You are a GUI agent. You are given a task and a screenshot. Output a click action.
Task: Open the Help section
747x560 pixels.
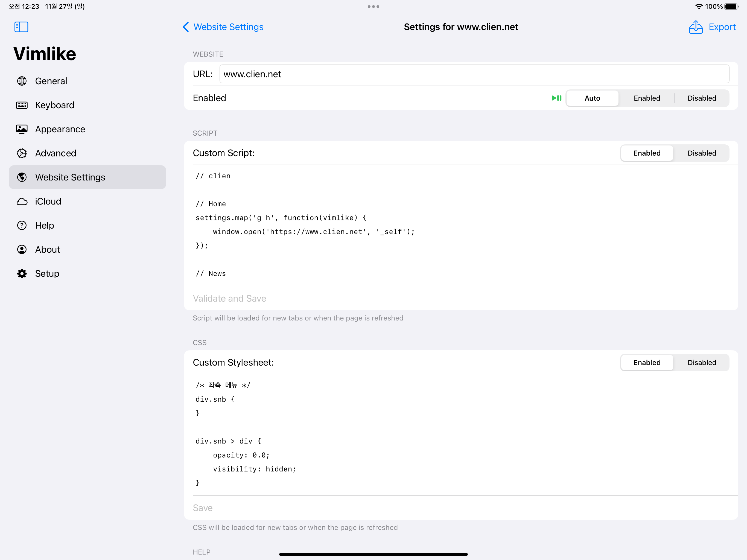[x=87, y=225]
